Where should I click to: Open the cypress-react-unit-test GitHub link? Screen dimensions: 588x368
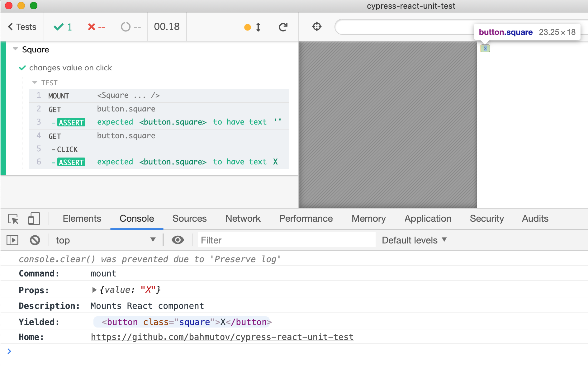[x=222, y=337]
